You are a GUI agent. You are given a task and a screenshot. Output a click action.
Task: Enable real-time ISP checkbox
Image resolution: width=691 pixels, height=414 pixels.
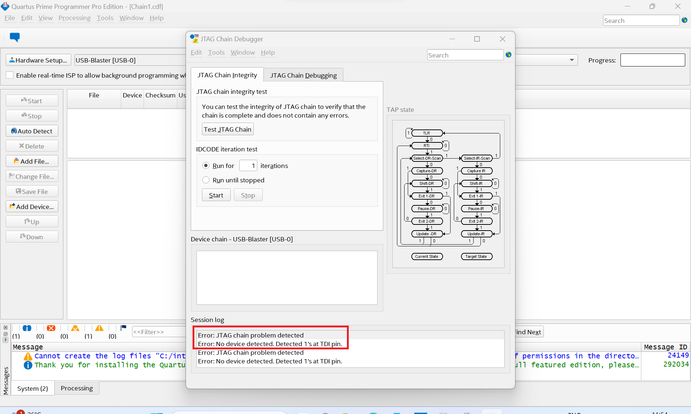(10, 75)
